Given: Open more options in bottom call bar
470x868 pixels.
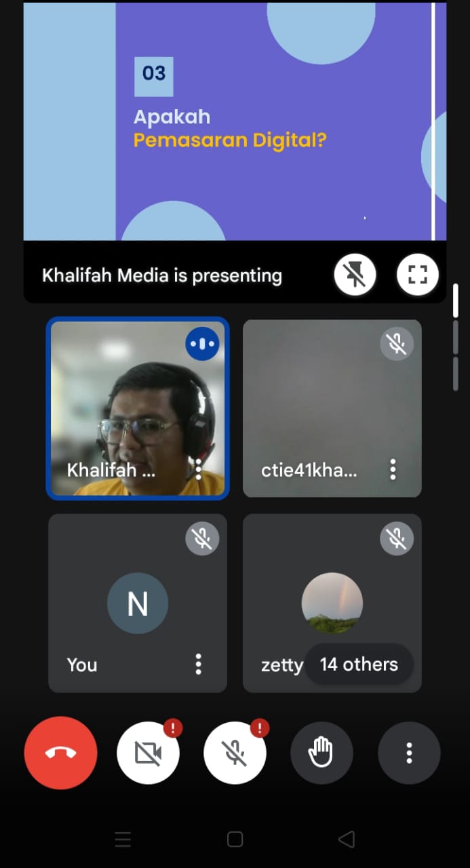Looking at the screenshot, I should pos(409,753).
